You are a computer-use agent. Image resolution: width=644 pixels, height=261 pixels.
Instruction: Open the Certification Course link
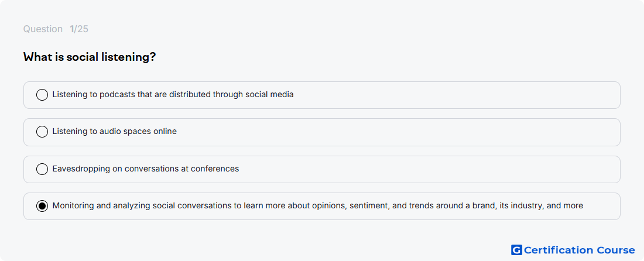[x=573, y=250]
